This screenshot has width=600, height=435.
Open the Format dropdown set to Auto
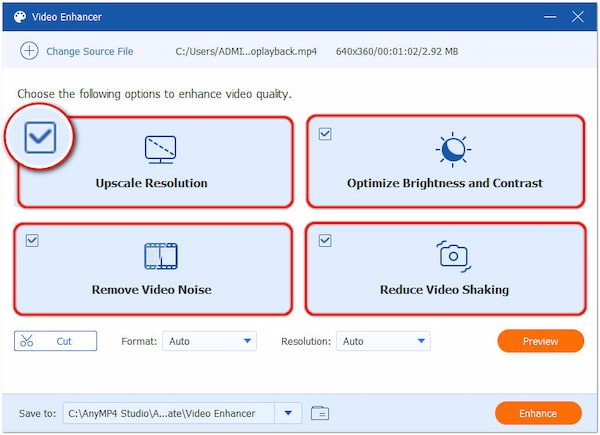[x=210, y=341]
